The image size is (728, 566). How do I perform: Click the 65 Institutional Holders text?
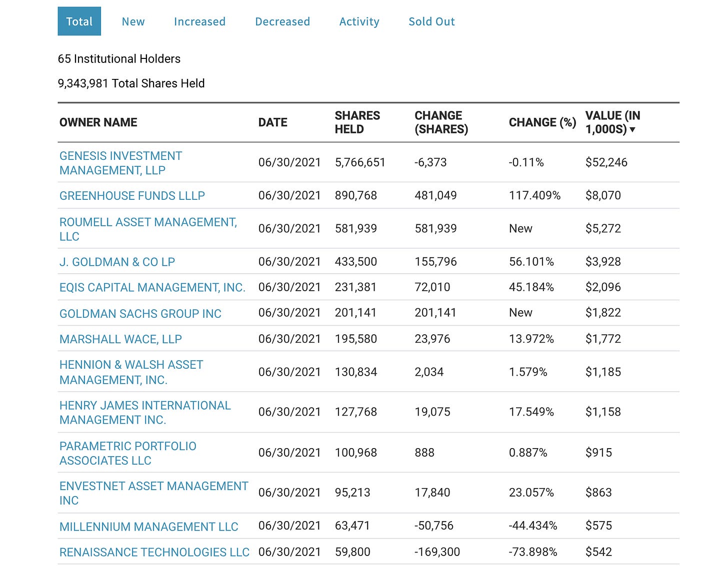119,59
